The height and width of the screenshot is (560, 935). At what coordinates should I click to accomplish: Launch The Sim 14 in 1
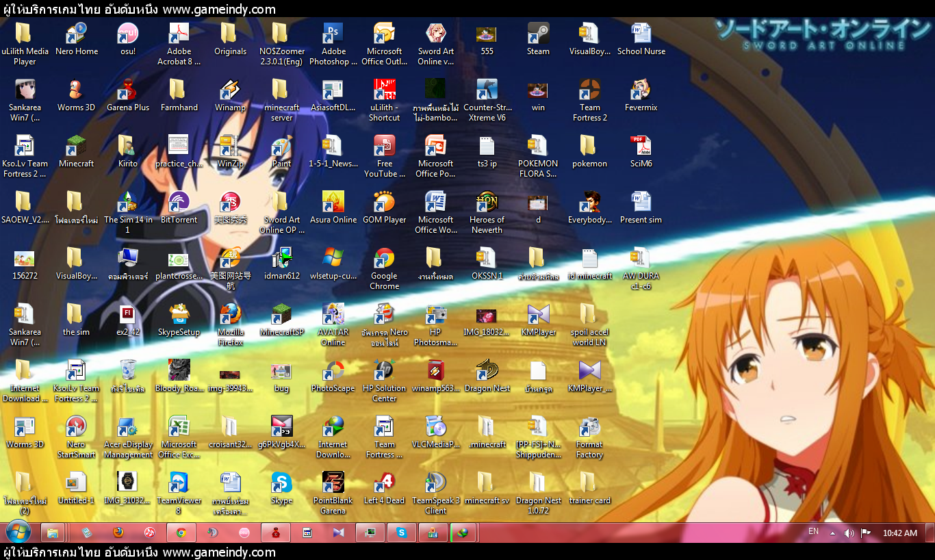(128, 212)
